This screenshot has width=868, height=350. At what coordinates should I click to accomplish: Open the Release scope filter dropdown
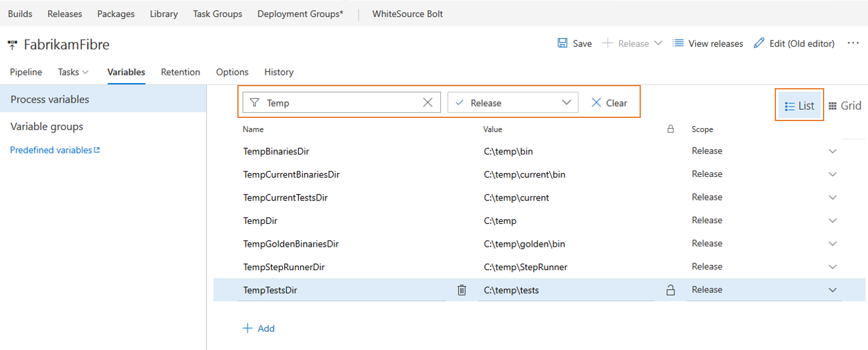pyautogui.click(x=513, y=103)
